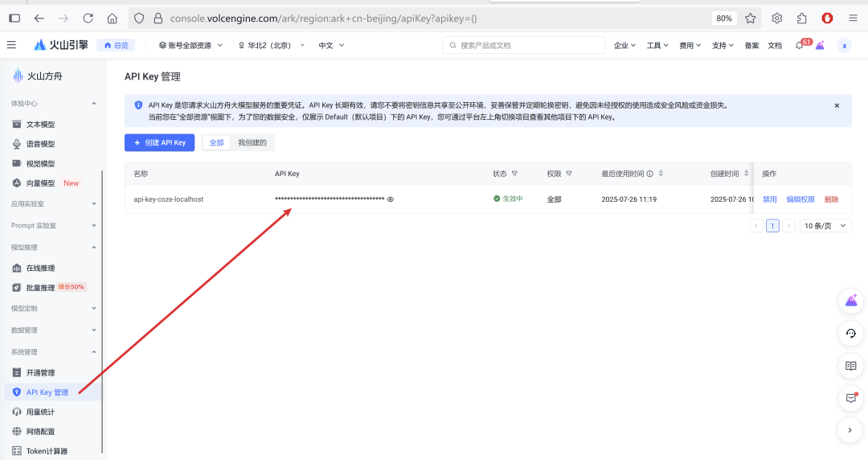Open the 中文 language dropdown

click(x=331, y=46)
